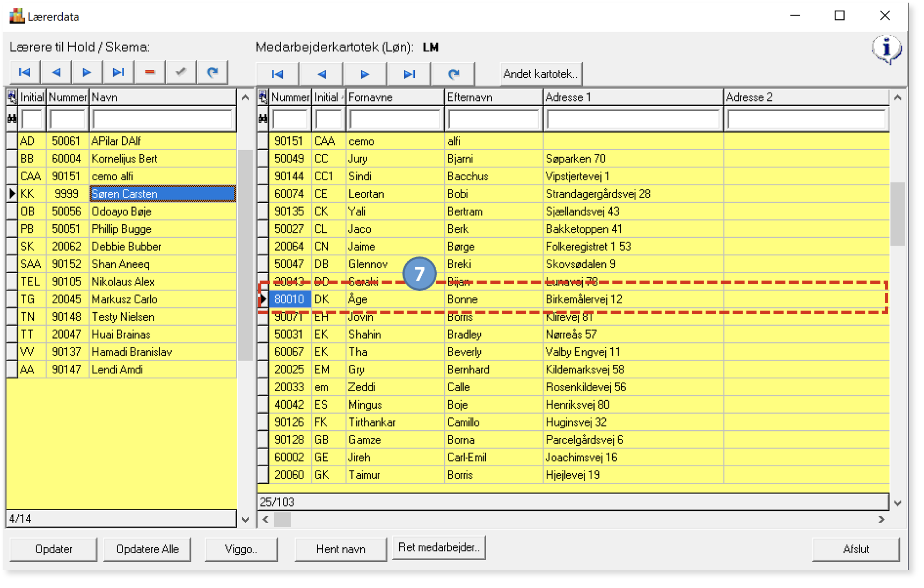This screenshot has height=588, width=924.
Task: Click Hent navn button
Action: click(x=341, y=549)
